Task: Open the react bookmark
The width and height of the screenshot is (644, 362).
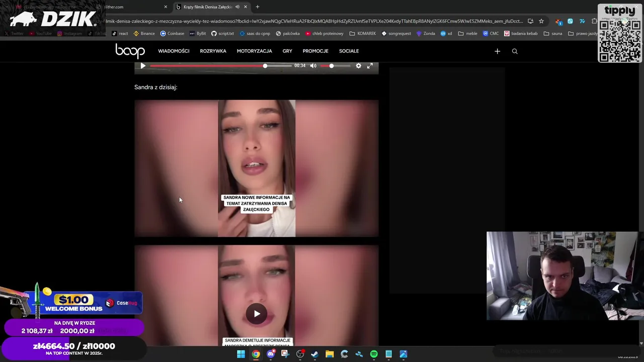Action: click(120, 34)
